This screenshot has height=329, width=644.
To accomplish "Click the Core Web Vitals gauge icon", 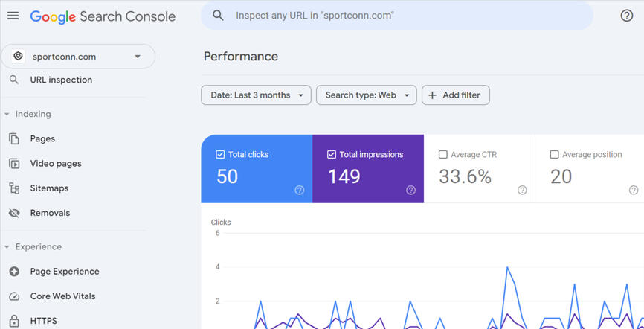I will tap(14, 296).
